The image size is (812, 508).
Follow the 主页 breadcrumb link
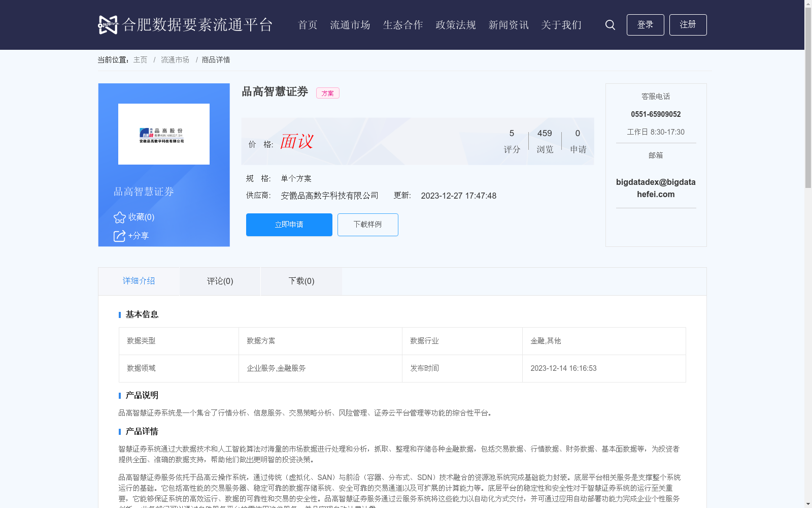(140, 60)
